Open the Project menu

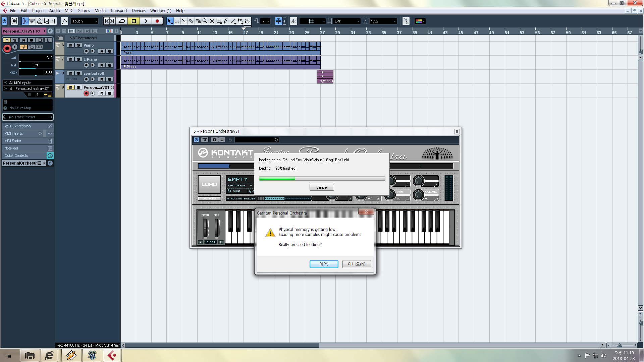(38, 11)
